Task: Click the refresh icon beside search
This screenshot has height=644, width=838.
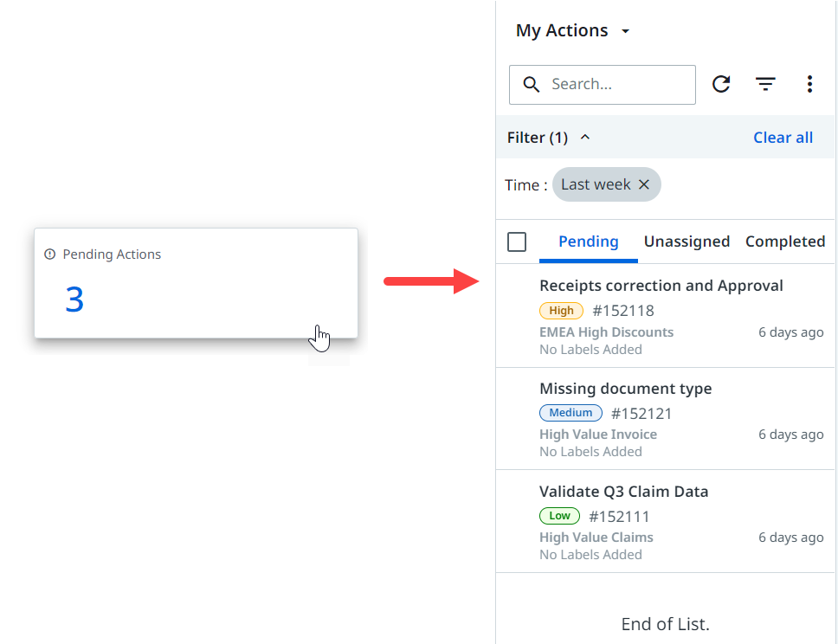Action: coord(721,84)
